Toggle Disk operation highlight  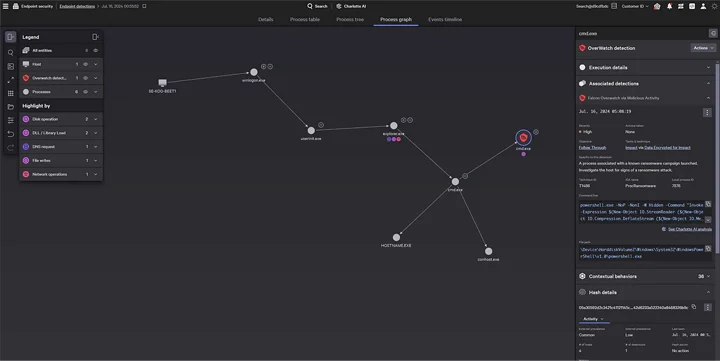26,119
